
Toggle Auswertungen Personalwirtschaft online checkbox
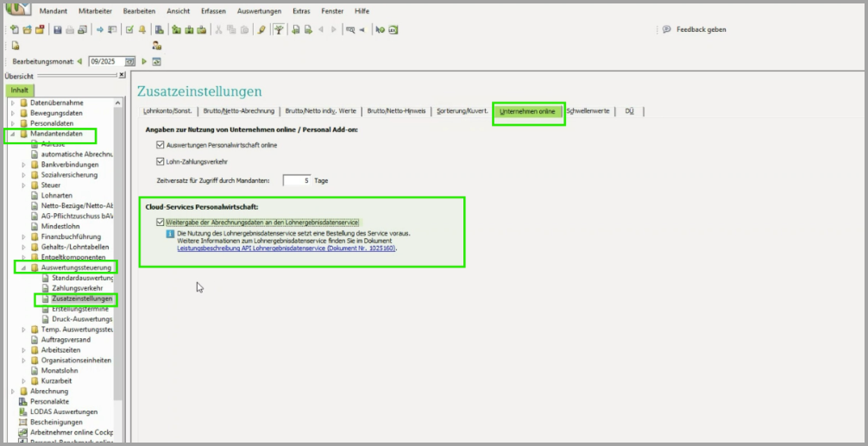coord(160,145)
